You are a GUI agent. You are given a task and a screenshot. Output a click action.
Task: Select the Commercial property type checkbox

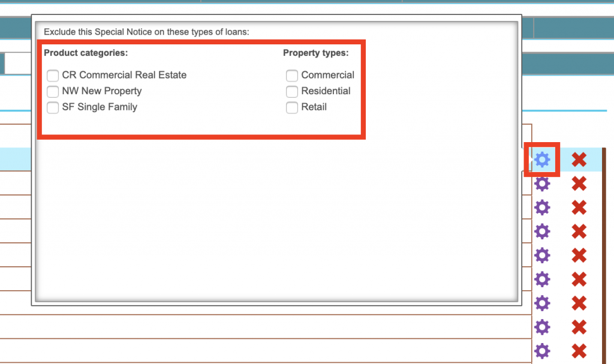point(292,76)
